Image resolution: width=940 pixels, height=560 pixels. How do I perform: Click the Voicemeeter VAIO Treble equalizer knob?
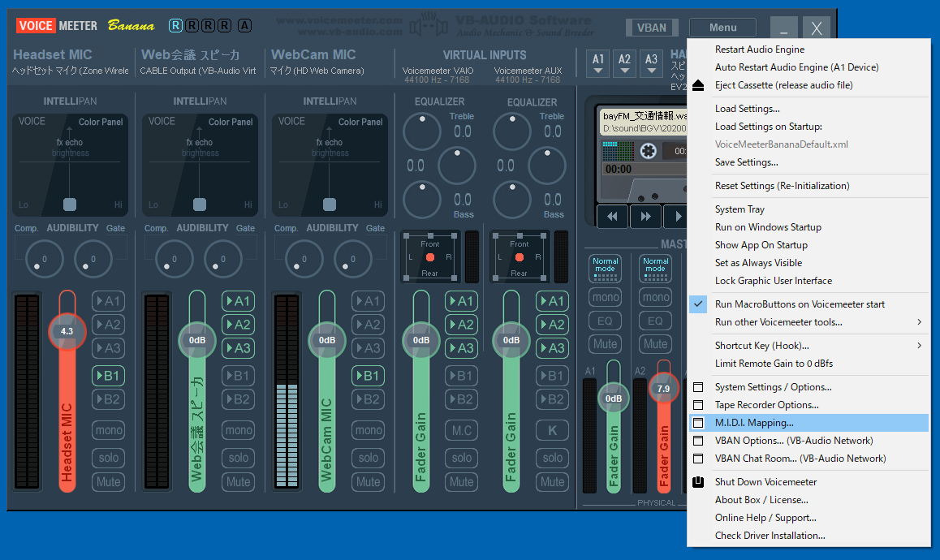(x=422, y=131)
